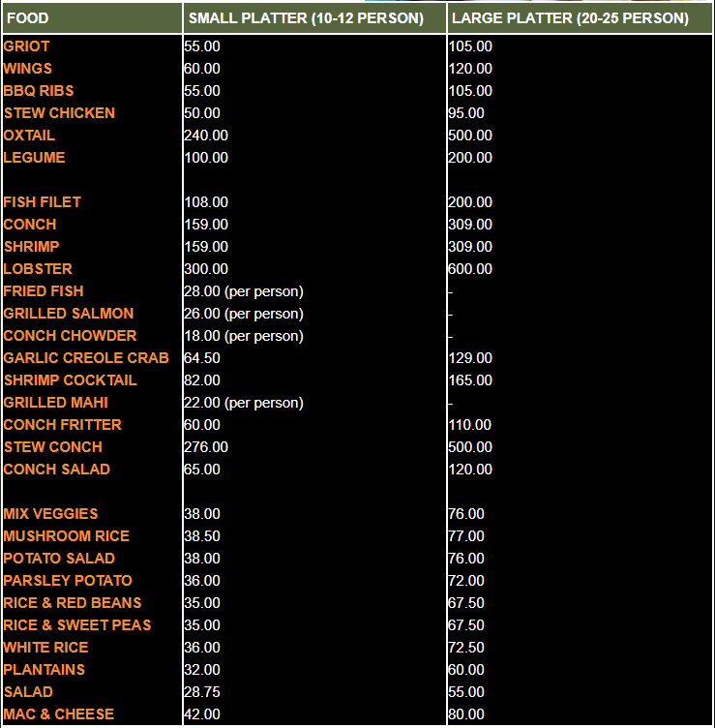Image resolution: width=715 pixels, height=728 pixels.
Task: Click 22.00 (per person) mahi price
Action: (x=244, y=403)
